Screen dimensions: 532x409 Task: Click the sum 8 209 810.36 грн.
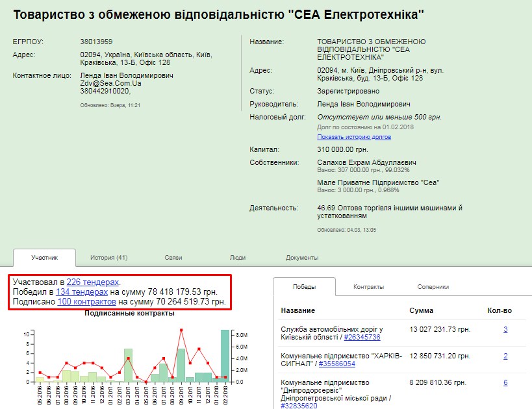point(438,382)
